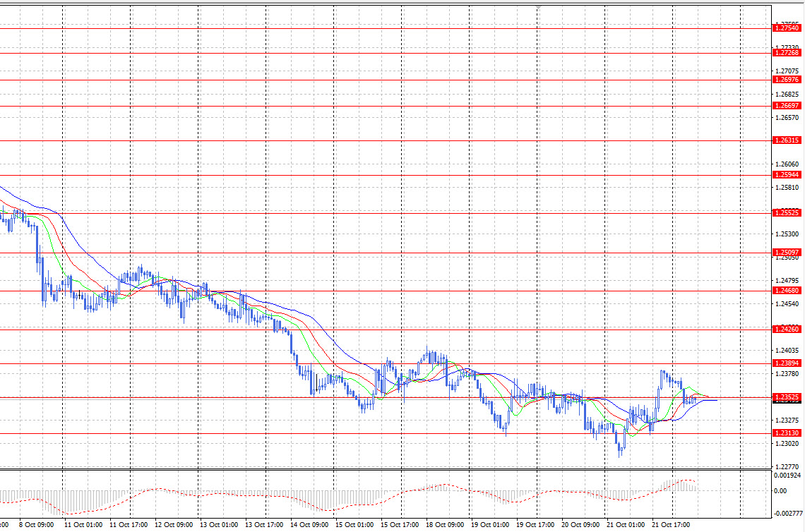Click the 1.26825 price scale value
This screenshot has height=532, width=805.
[787, 95]
